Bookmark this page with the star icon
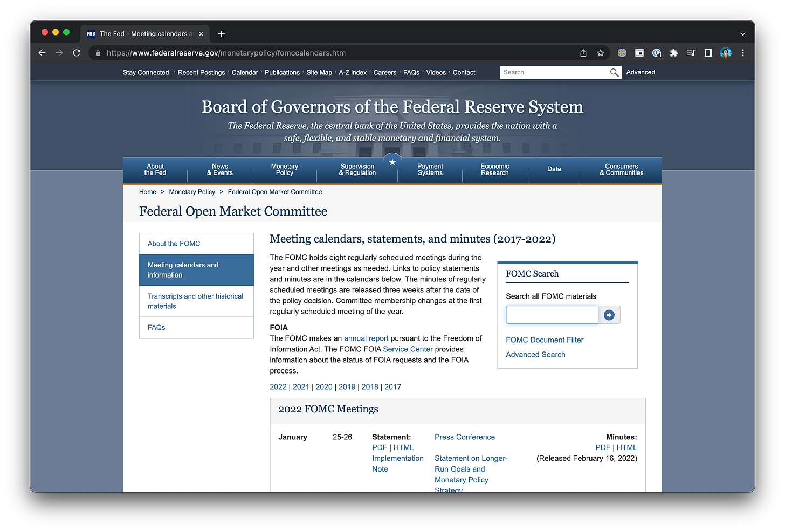Viewport: 785px width, 532px height. pyautogui.click(x=601, y=53)
